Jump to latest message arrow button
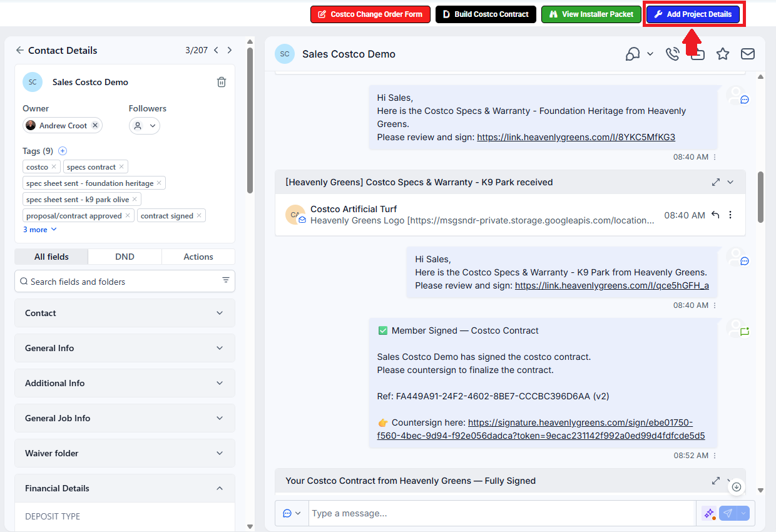 pos(737,486)
